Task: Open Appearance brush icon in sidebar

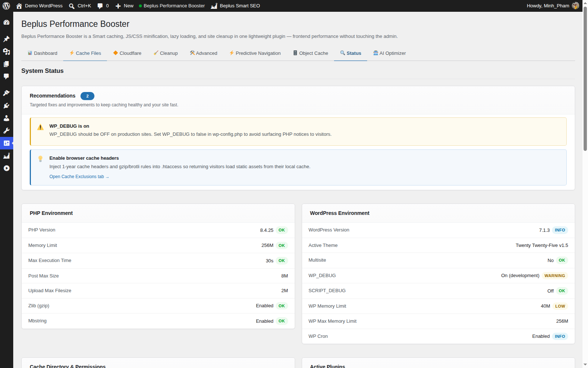Action: coord(6,93)
